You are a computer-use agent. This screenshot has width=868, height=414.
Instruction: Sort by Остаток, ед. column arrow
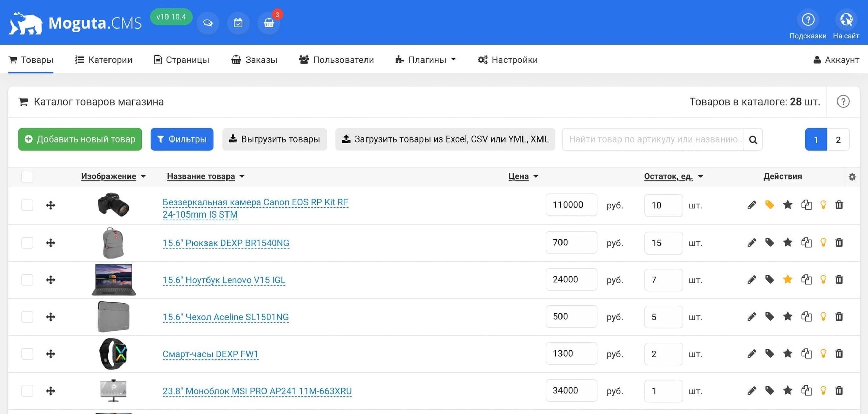click(673, 176)
